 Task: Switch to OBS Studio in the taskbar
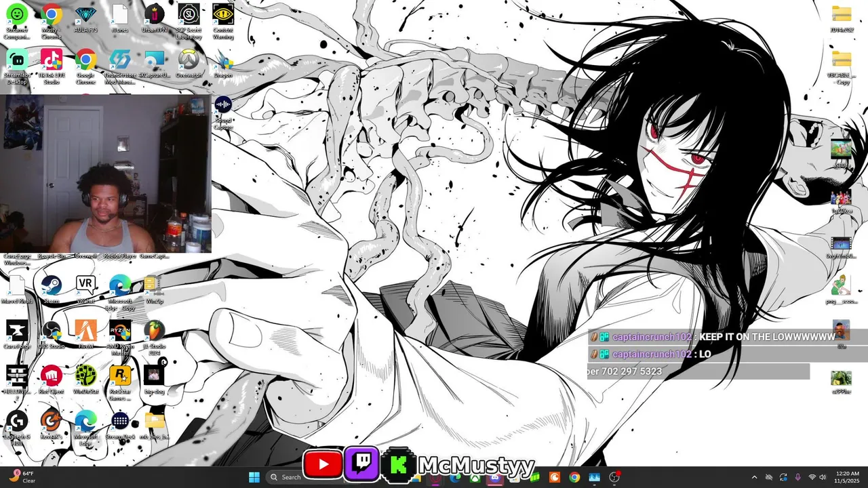click(x=615, y=477)
